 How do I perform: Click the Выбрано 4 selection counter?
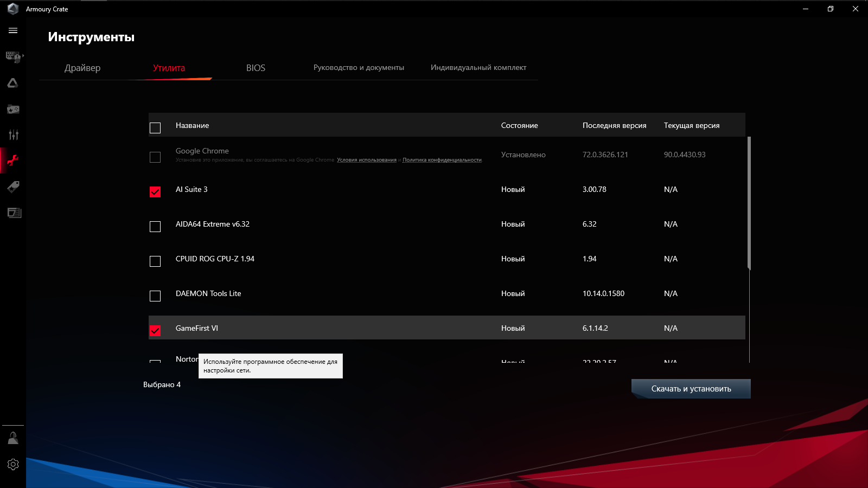click(162, 384)
